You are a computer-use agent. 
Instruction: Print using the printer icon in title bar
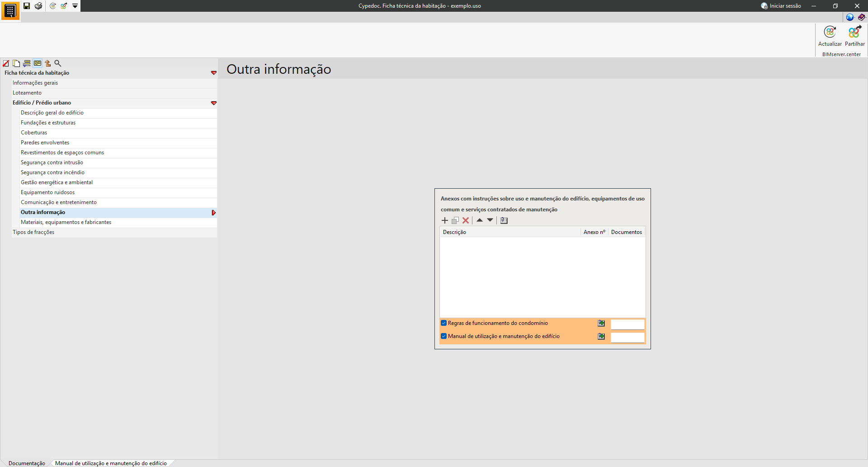click(38, 6)
